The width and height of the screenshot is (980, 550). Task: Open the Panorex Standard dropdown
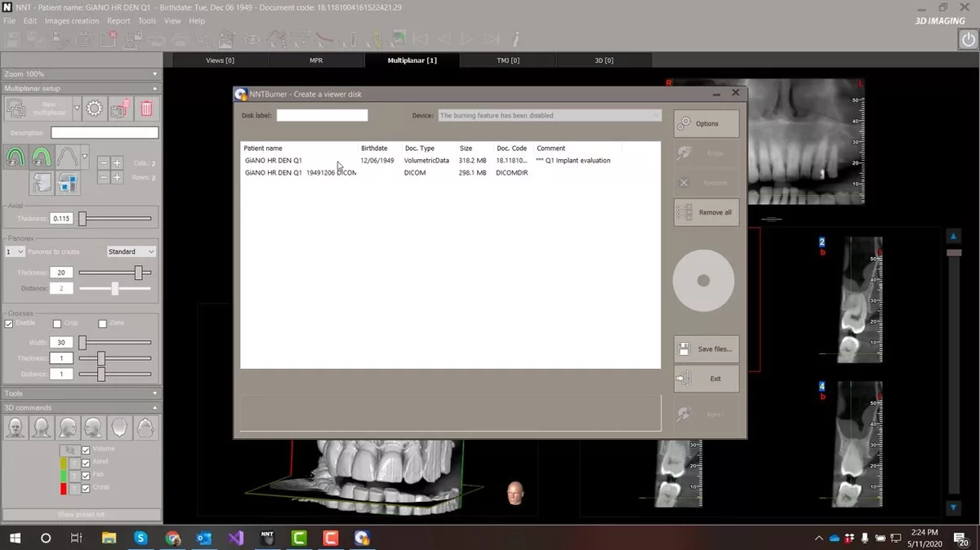pyautogui.click(x=131, y=252)
